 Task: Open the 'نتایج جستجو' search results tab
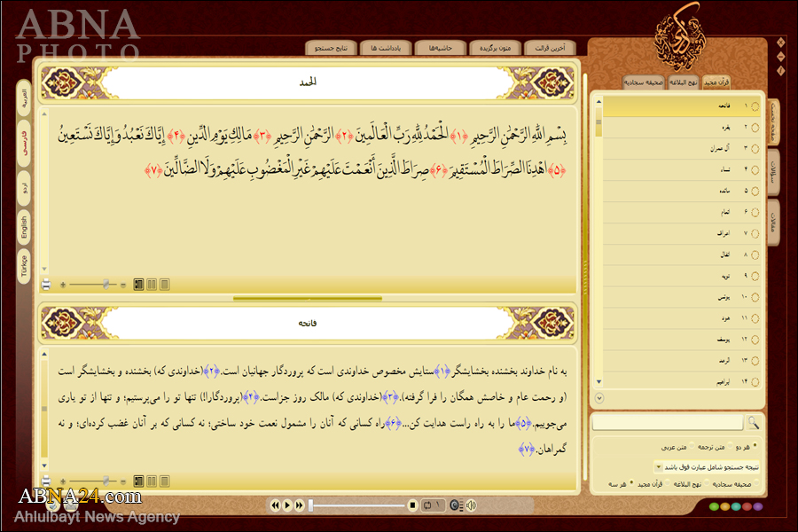pyautogui.click(x=332, y=48)
